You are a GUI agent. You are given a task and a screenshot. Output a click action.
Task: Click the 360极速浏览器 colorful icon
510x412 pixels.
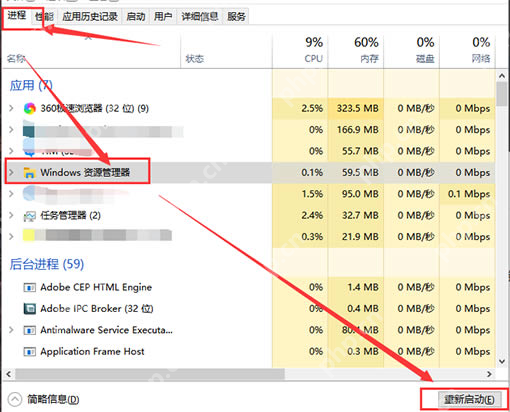[29, 108]
